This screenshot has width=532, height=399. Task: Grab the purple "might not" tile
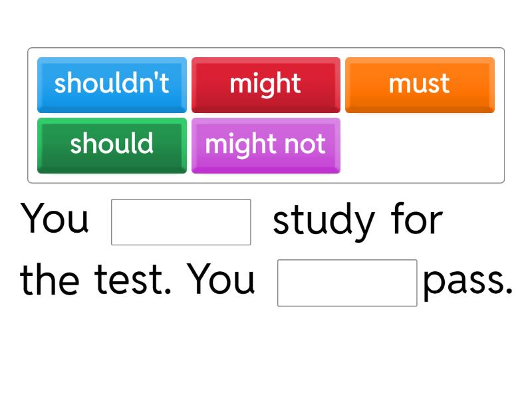point(266,146)
